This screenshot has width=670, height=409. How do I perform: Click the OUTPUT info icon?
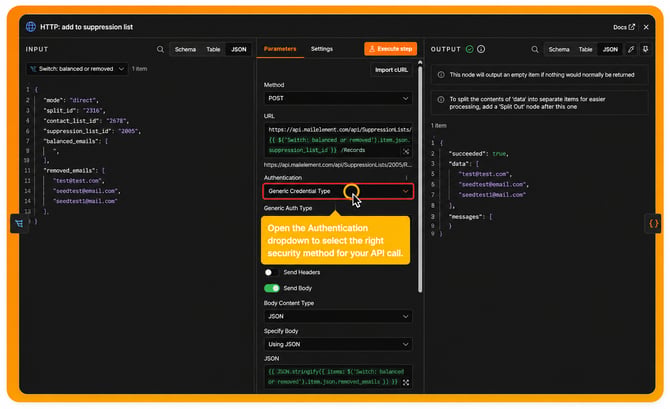pyautogui.click(x=481, y=49)
